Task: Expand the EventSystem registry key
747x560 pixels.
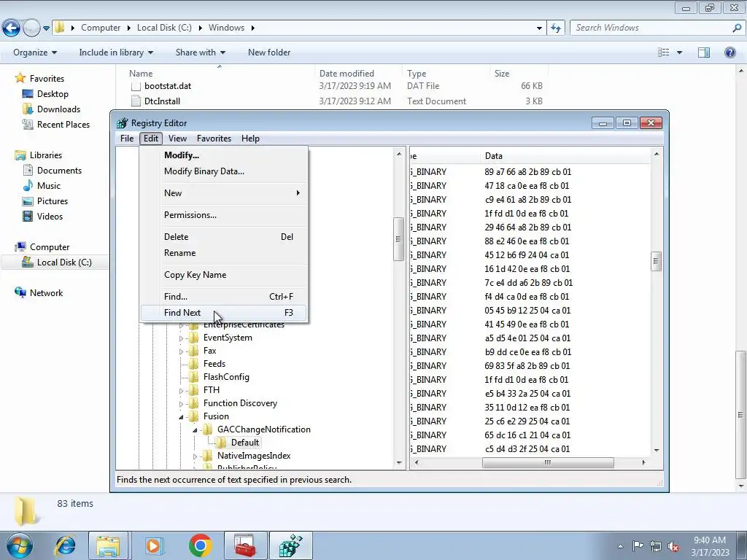Action: coord(181,338)
